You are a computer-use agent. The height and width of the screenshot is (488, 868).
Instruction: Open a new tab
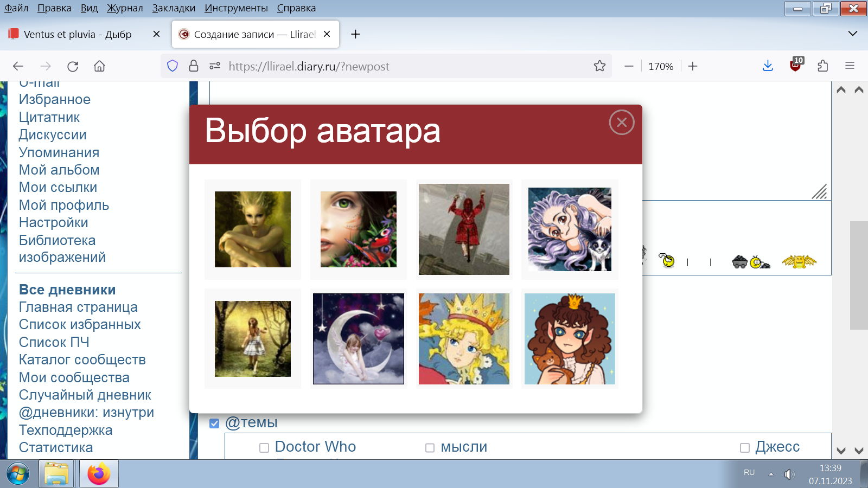[x=355, y=34]
